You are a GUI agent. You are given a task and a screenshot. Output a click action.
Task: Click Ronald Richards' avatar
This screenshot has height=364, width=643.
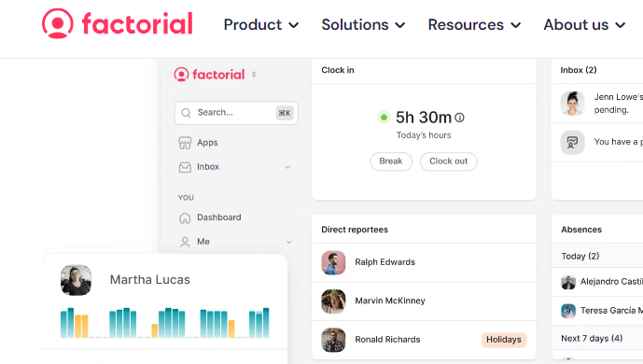[333, 340]
